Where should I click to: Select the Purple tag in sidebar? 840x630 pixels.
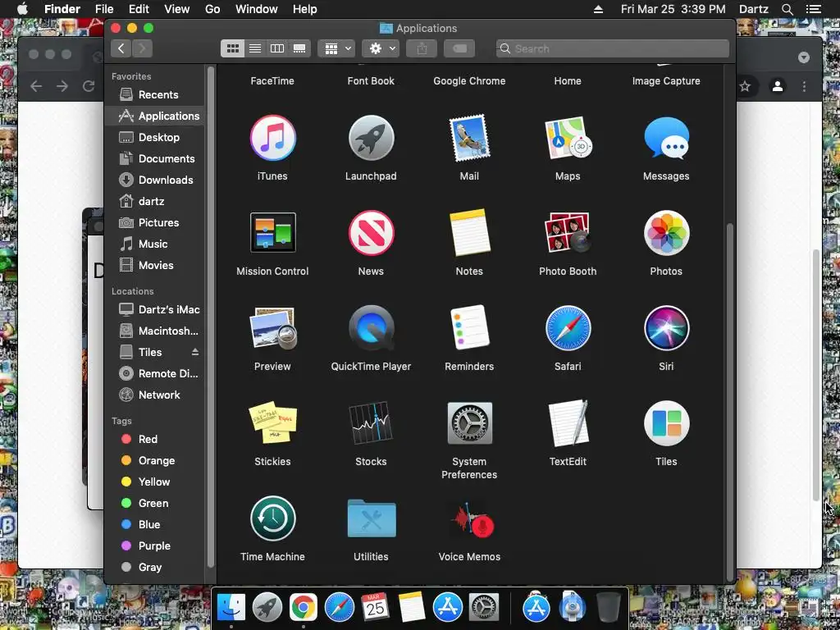[x=155, y=546]
